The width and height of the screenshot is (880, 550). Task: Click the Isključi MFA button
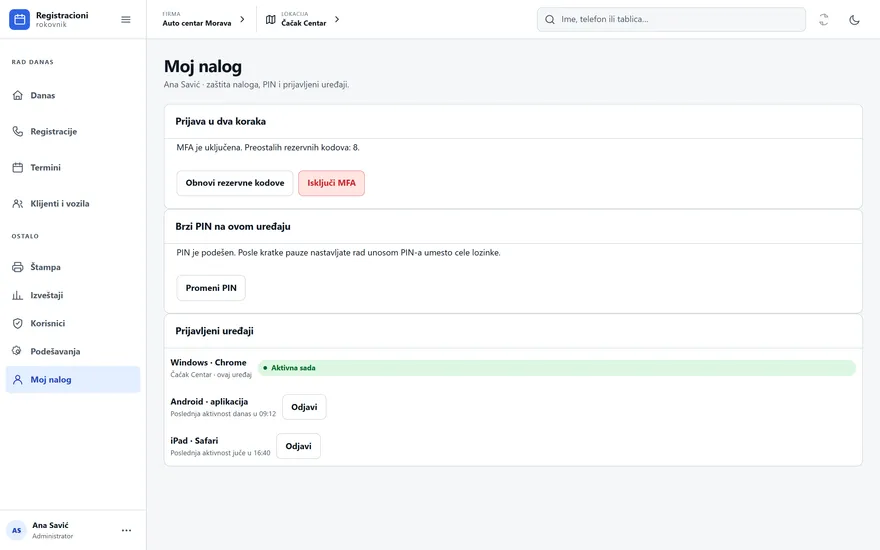(x=331, y=183)
